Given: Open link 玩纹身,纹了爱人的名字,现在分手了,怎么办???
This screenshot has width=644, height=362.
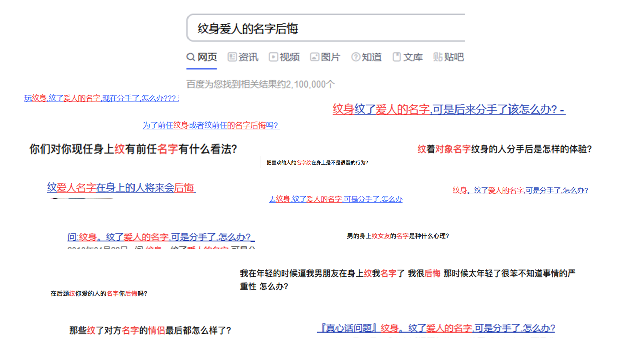Looking at the screenshot, I should click(100, 98).
